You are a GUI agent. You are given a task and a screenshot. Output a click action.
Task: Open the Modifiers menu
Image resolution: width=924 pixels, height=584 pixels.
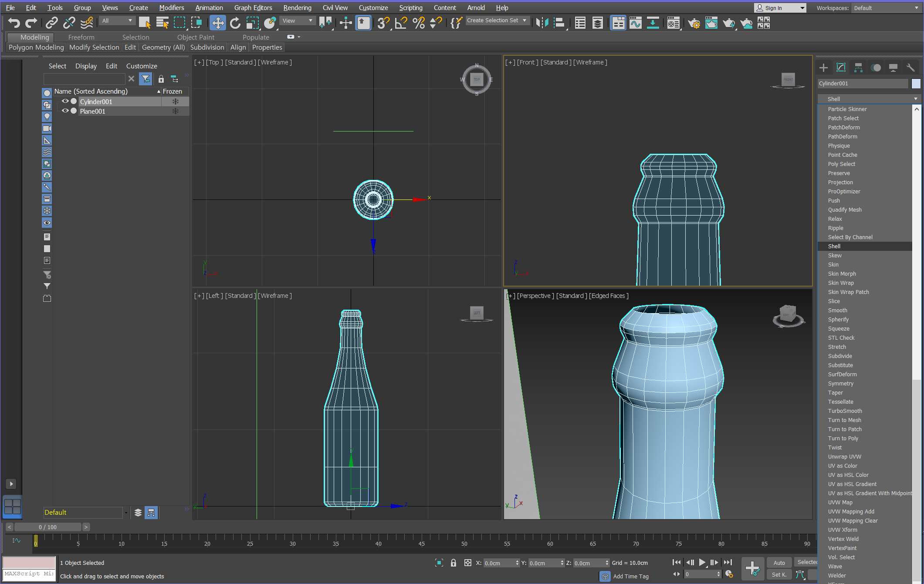(x=171, y=8)
